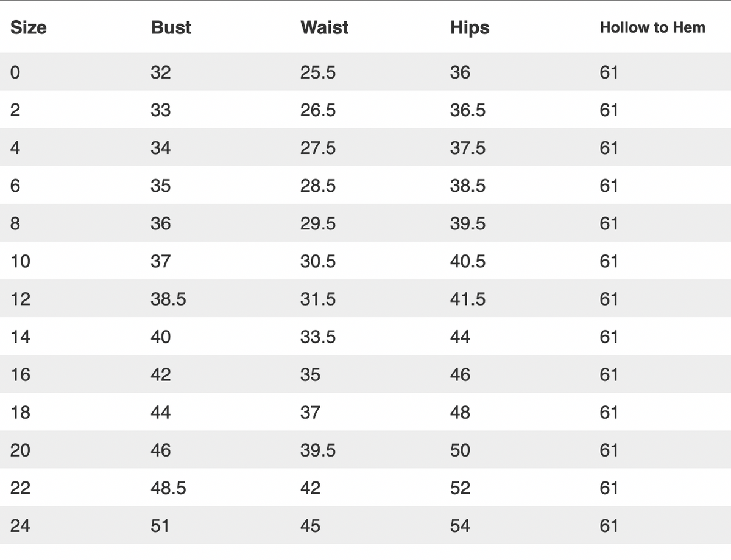Click the Hollow to Hem header
Image resolution: width=731 pixels, height=560 pixels.
click(652, 27)
